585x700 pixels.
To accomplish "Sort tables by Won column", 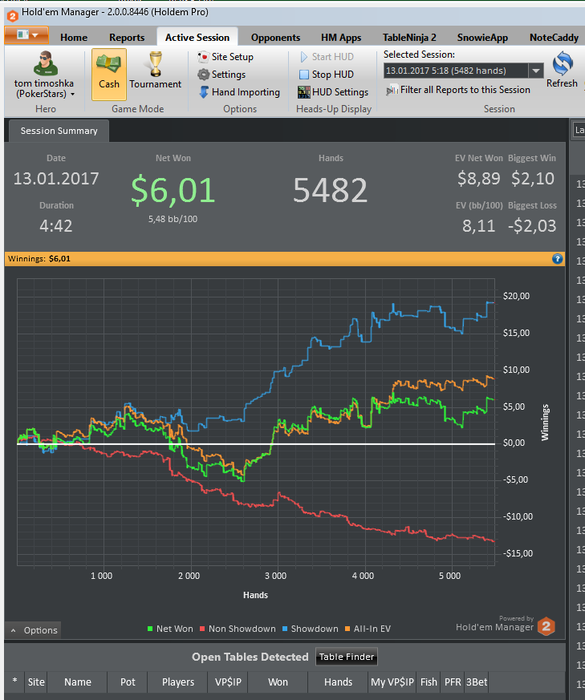I will click(x=278, y=682).
